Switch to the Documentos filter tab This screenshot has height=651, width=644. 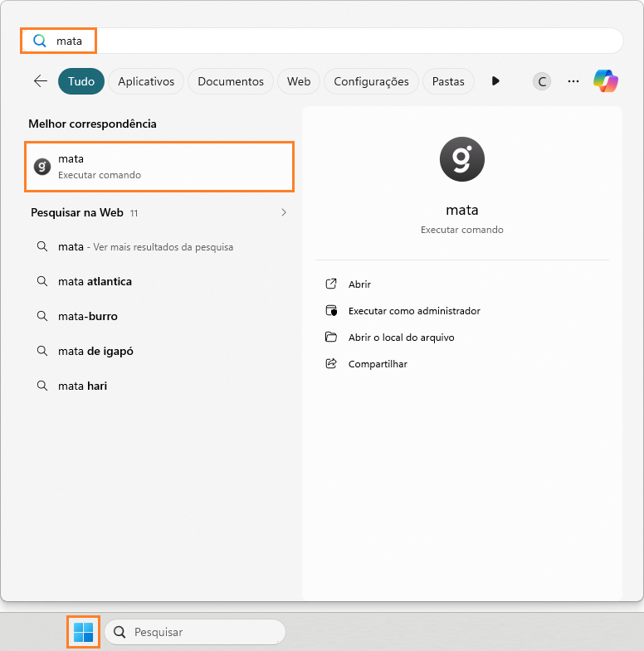click(230, 81)
